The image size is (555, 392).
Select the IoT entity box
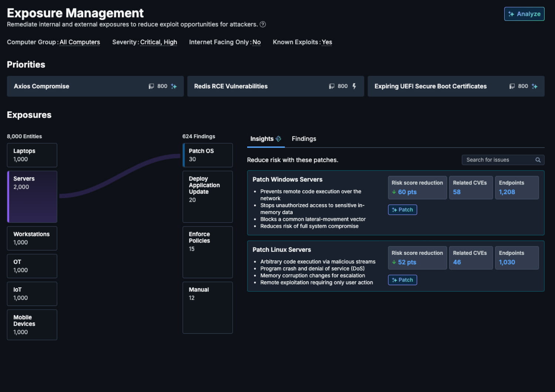click(32, 294)
